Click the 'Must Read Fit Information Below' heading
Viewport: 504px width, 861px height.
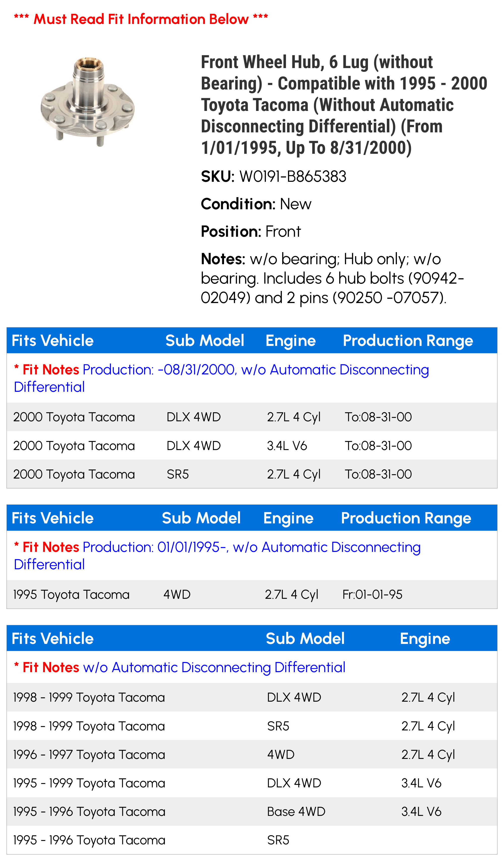coord(141,19)
